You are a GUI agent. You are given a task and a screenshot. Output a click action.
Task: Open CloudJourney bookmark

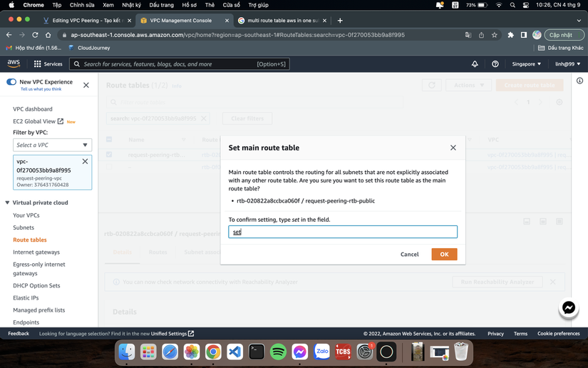coord(89,48)
